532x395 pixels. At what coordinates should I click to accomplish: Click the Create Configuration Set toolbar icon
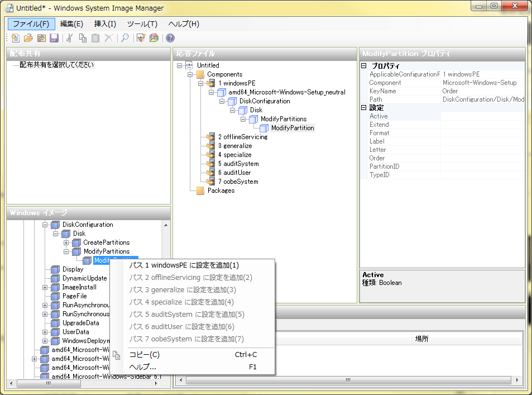(154, 38)
